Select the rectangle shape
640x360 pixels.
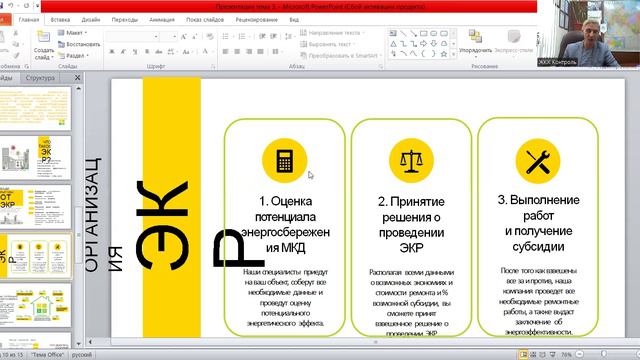(424, 33)
